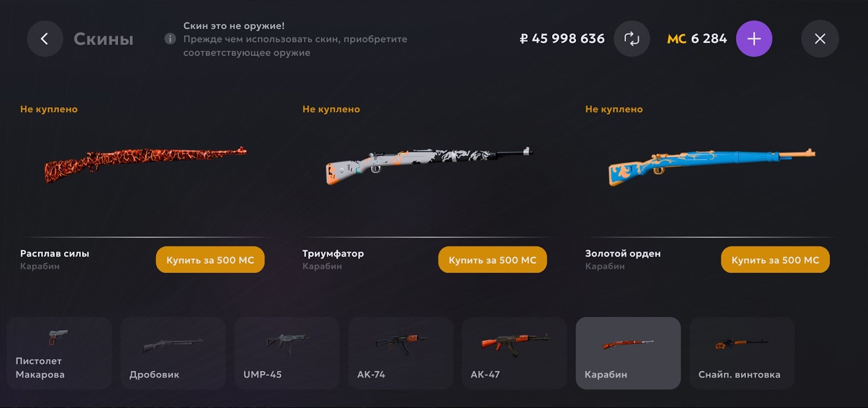This screenshot has height=408, width=868.
Task: Buy the Триумфатор skin for 500 MC
Action: pyautogui.click(x=493, y=260)
